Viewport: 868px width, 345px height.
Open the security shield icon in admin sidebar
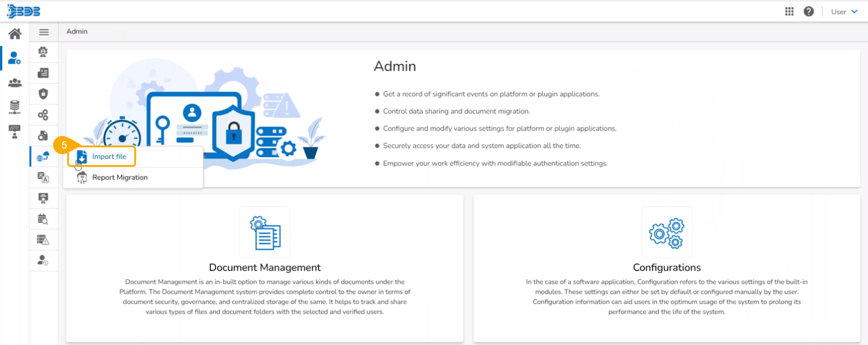[x=43, y=94]
